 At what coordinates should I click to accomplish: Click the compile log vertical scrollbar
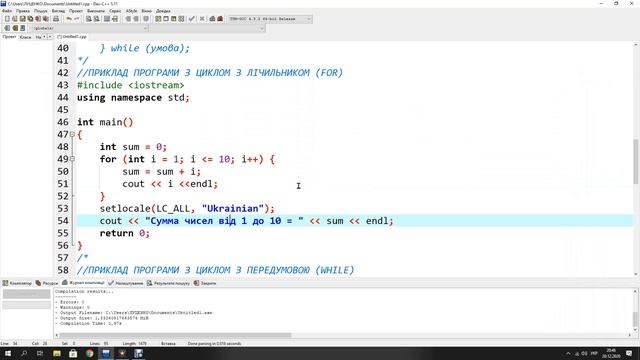635,318
